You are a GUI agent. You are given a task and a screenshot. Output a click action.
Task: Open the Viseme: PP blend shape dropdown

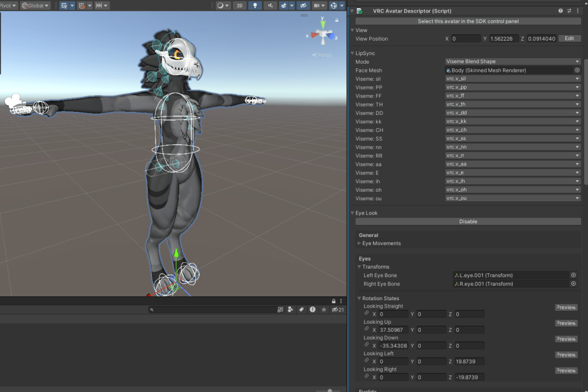513,87
